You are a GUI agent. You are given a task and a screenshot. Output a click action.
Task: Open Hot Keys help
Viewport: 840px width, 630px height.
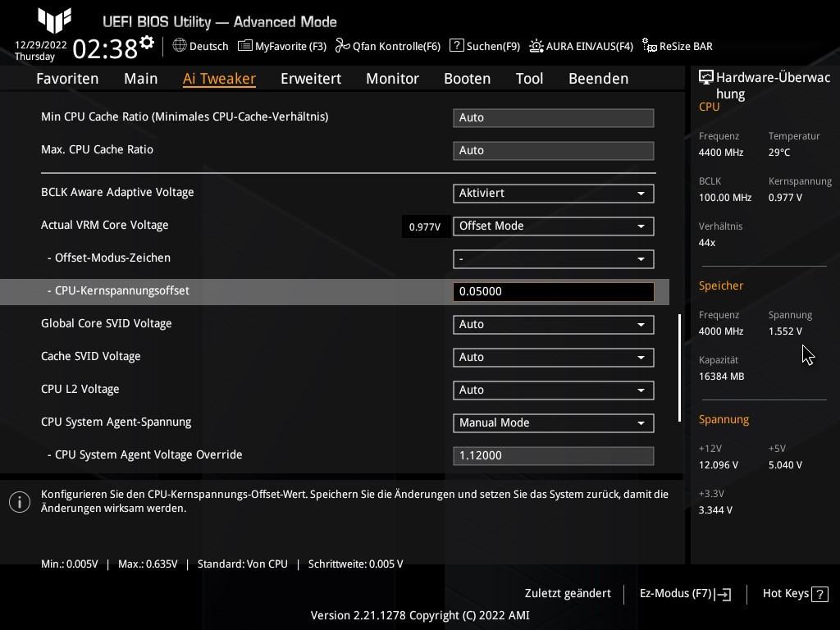[796, 594]
